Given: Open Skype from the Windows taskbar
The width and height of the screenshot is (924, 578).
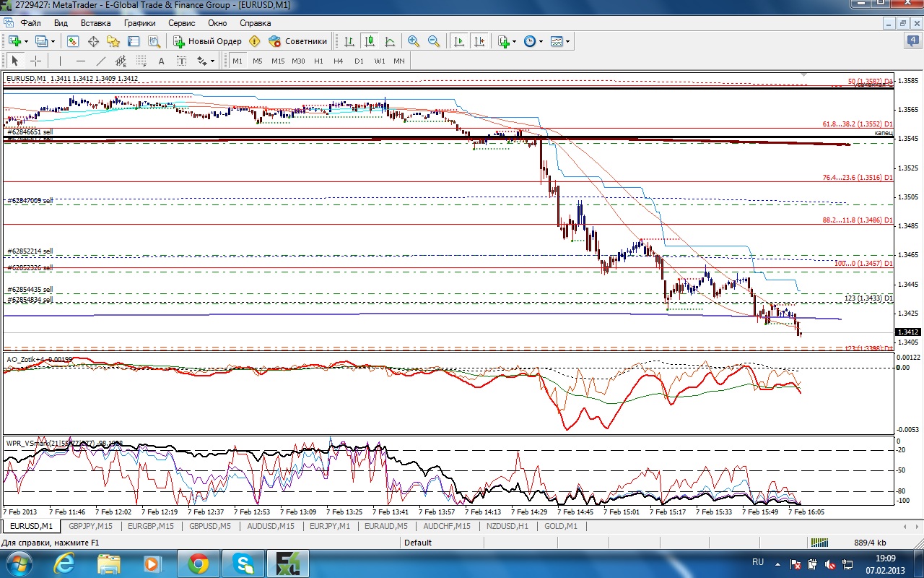Looking at the screenshot, I should pyautogui.click(x=243, y=563).
